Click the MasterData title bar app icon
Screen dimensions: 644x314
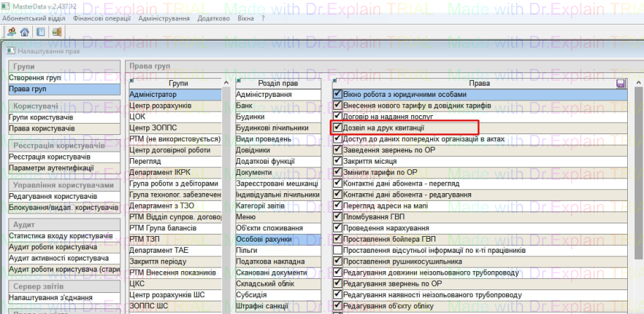(x=6, y=6)
